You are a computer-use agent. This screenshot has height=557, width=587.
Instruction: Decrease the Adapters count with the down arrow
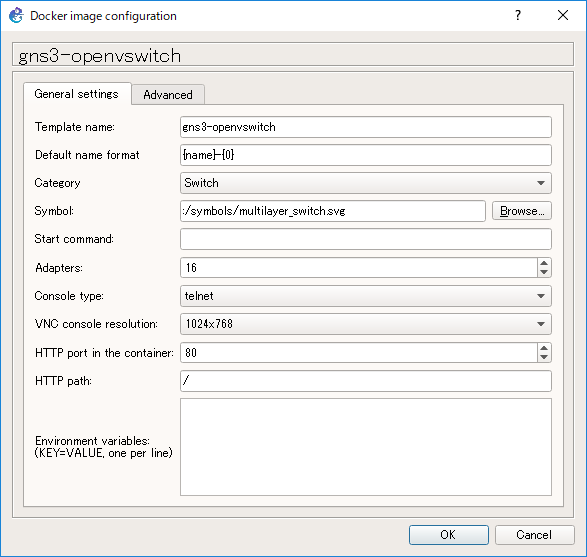[544, 273]
